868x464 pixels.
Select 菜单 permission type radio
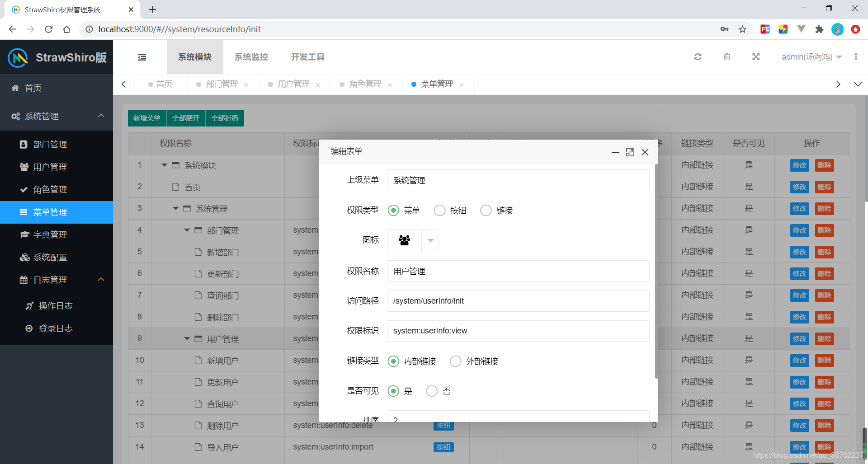[x=393, y=211]
